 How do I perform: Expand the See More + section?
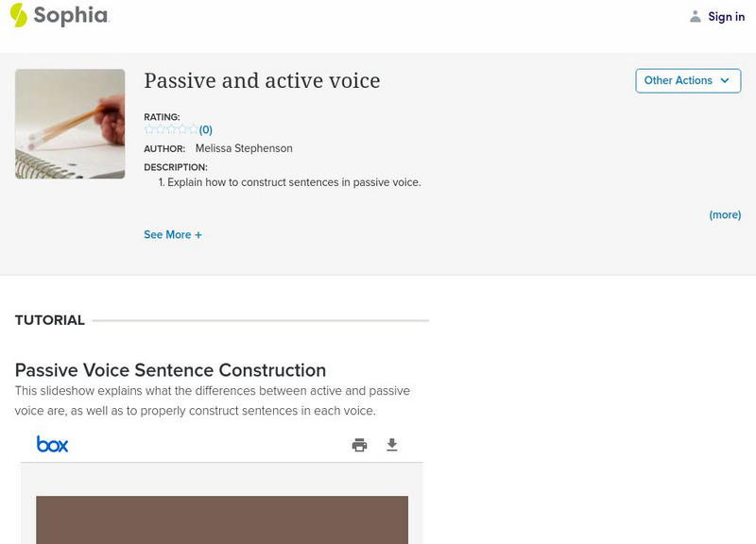click(173, 234)
